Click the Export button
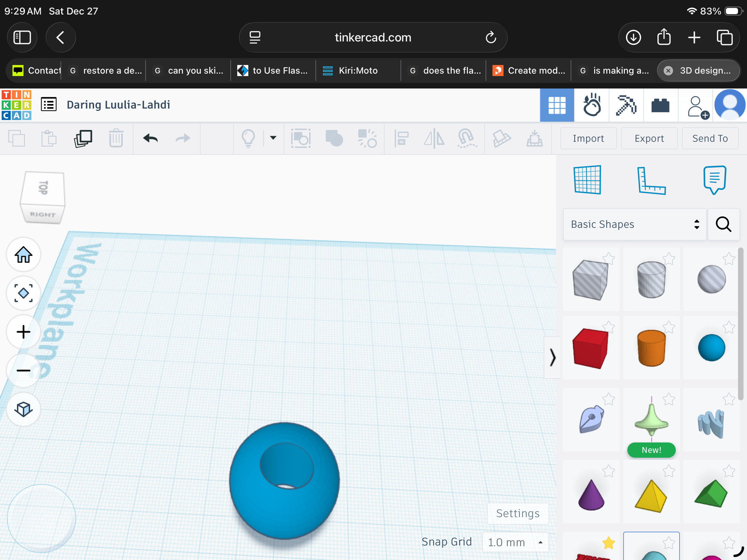 pyautogui.click(x=649, y=138)
